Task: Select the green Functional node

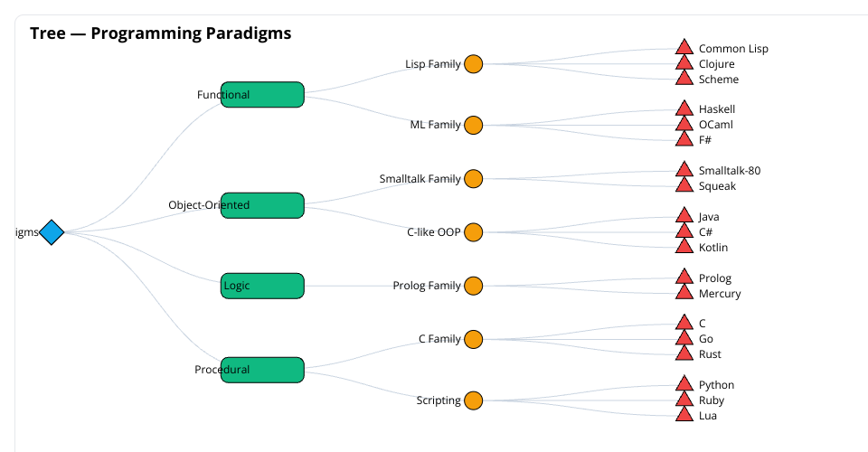Action: click(262, 95)
